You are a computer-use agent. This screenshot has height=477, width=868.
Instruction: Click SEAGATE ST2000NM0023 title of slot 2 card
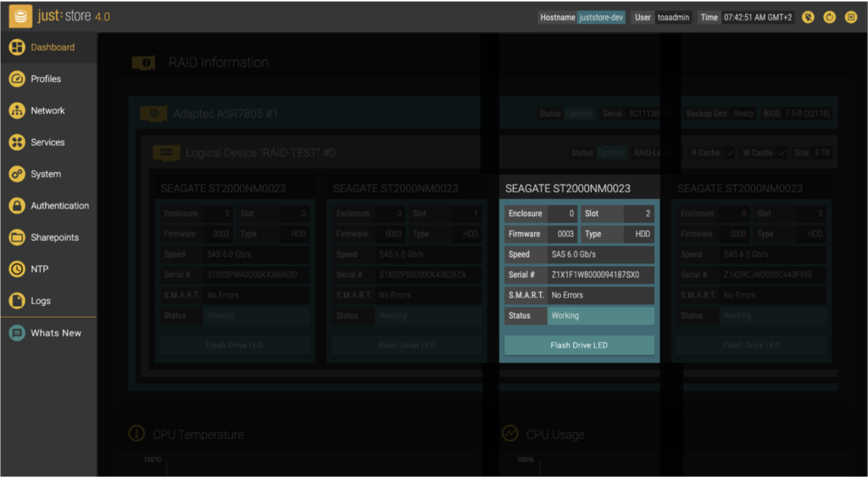click(567, 189)
